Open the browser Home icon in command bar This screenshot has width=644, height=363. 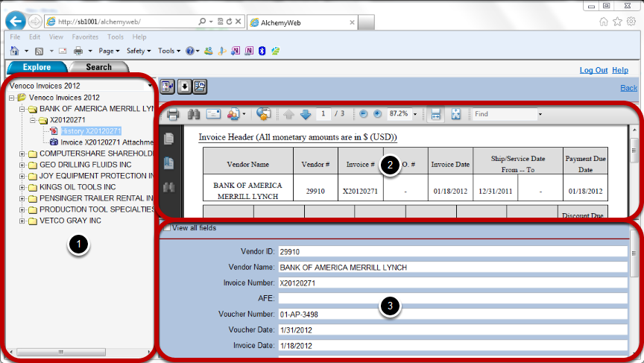coord(15,51)
